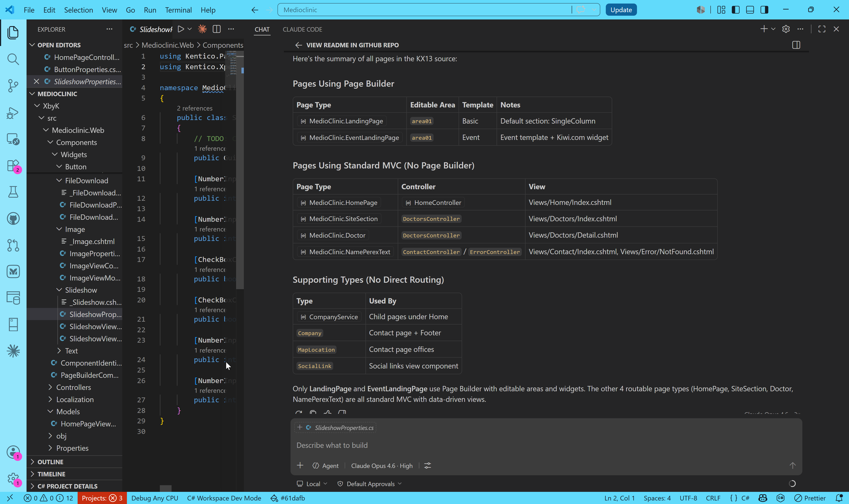Click the back arrow beside View Readme title

click(x=298, y=45)
